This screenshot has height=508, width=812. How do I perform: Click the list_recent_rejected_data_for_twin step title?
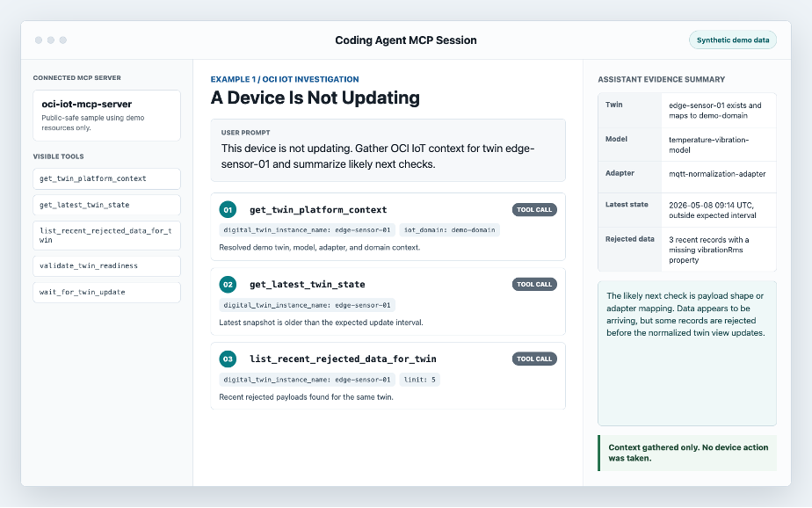(x=343, y=359)
